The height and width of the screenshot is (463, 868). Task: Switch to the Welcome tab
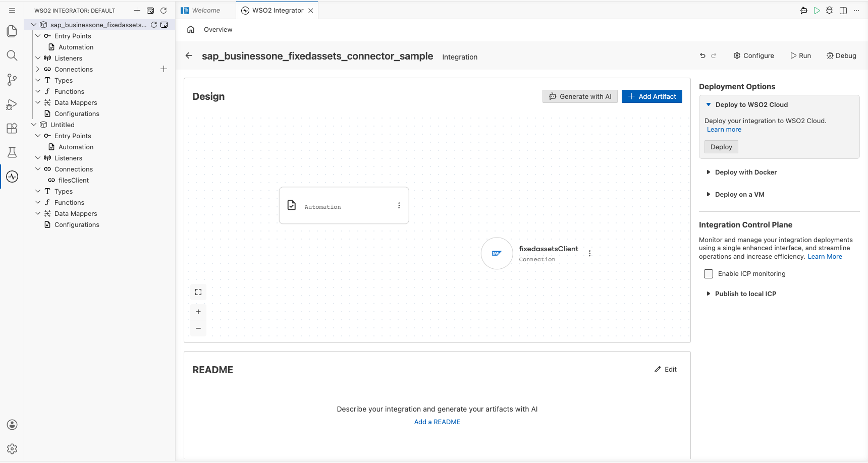[205, 11]
